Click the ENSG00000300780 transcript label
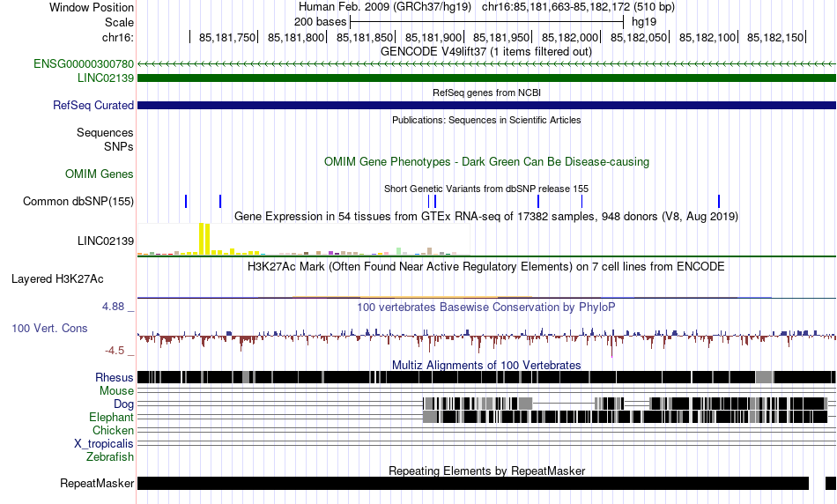The width and height of the screenshot is (837, 504). pos(84,64)
